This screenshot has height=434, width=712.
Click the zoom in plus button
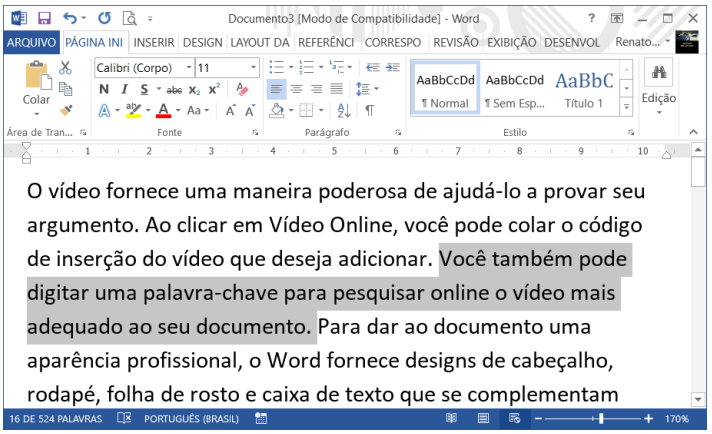[648, 418]
